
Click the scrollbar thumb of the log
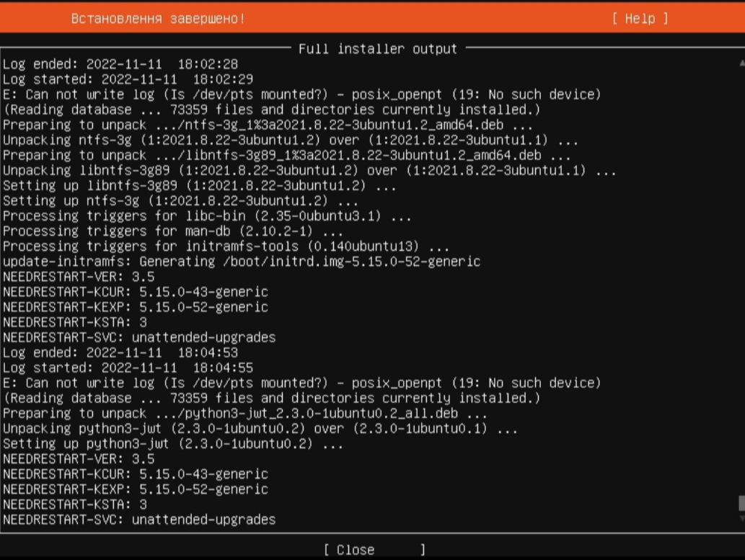[741, 503]
